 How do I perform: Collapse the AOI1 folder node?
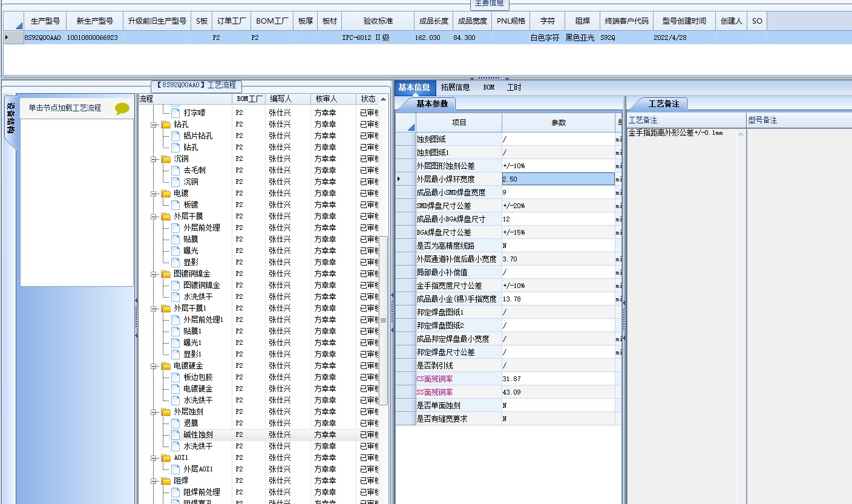pos(154,458)
